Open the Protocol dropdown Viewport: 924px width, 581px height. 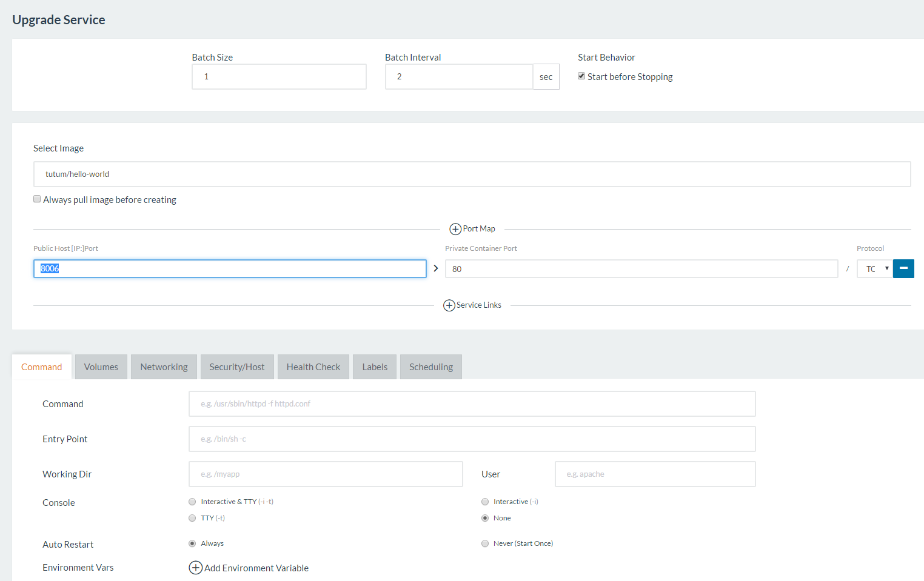[874, 268]
